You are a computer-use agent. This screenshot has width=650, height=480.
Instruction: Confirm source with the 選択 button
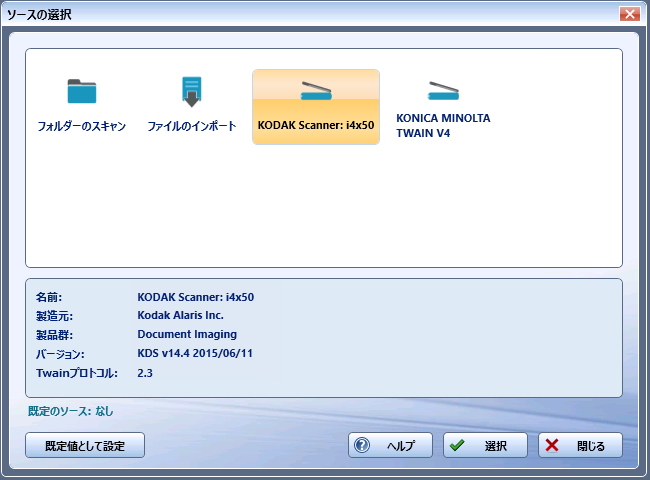(x=485, y=446)
